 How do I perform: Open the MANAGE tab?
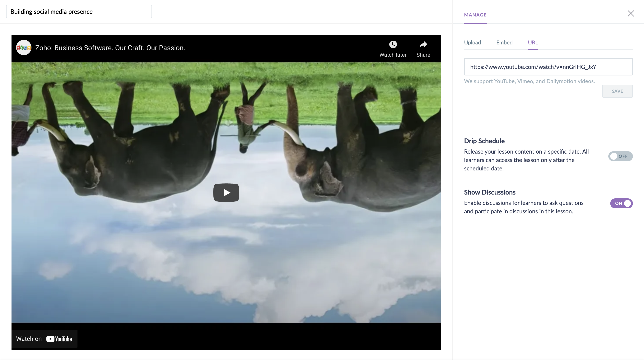coord(475,15)
